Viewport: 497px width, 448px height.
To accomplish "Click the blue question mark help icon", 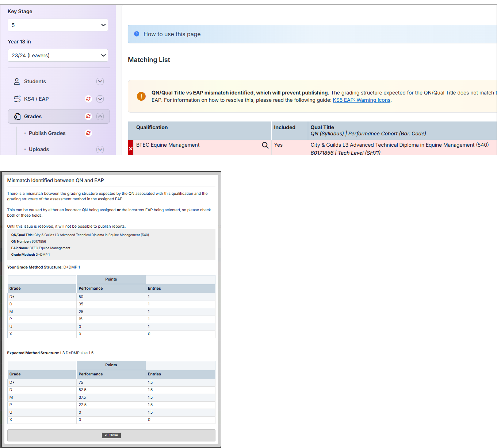I will coord(137,34).
